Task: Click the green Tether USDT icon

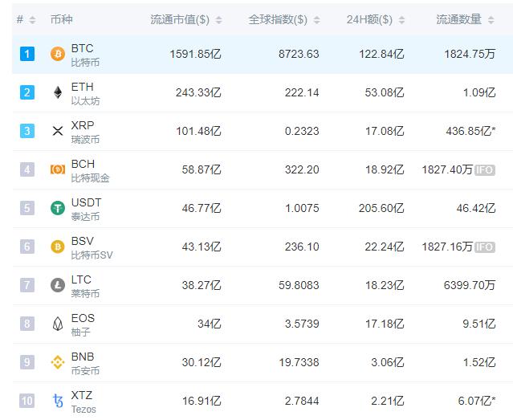Action: pyautogui.click(x=58, y=208)
